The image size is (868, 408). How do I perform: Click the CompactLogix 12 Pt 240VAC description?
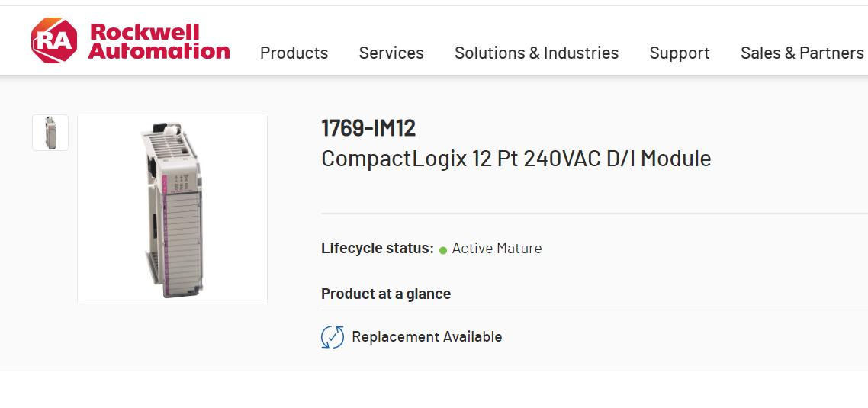[516, 159]
